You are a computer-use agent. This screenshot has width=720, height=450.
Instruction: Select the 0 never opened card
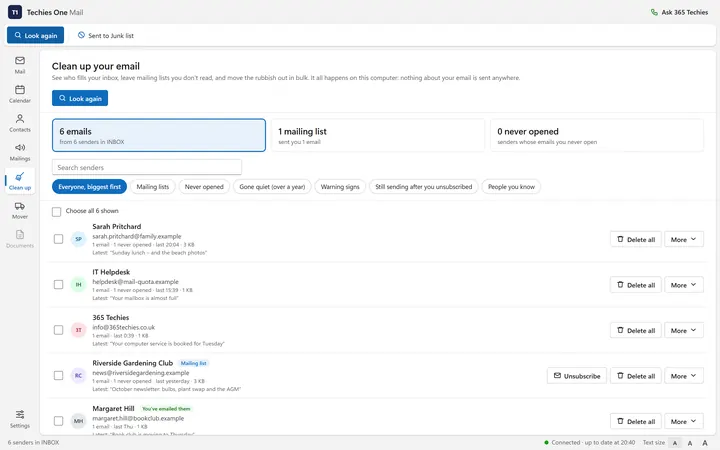[596, 135]
